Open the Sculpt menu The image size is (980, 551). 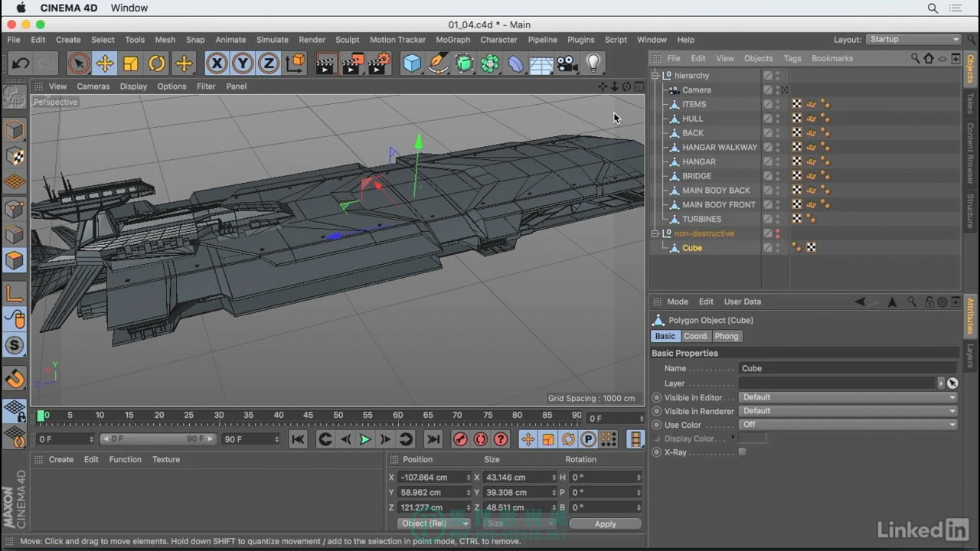347,40
